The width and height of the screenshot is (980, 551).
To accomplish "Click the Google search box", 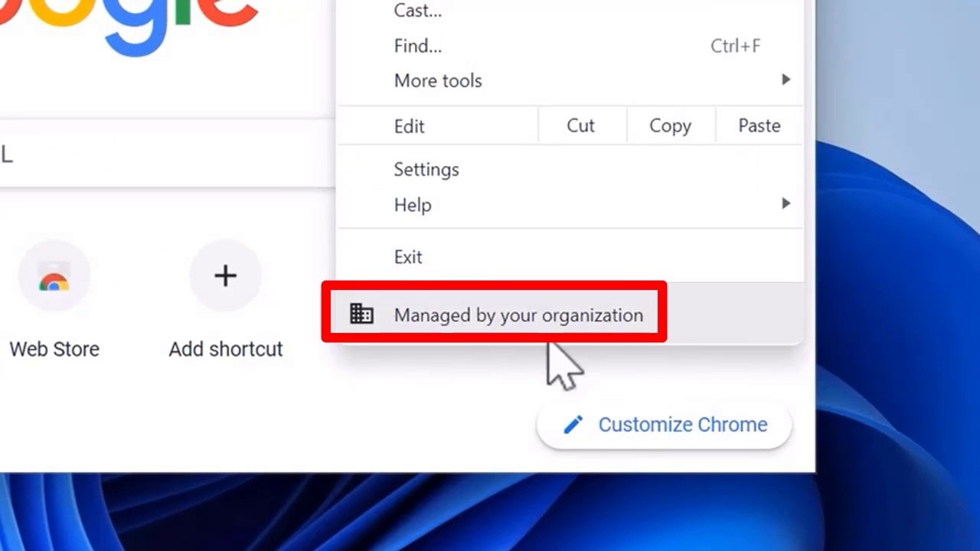I will point(167,153).
